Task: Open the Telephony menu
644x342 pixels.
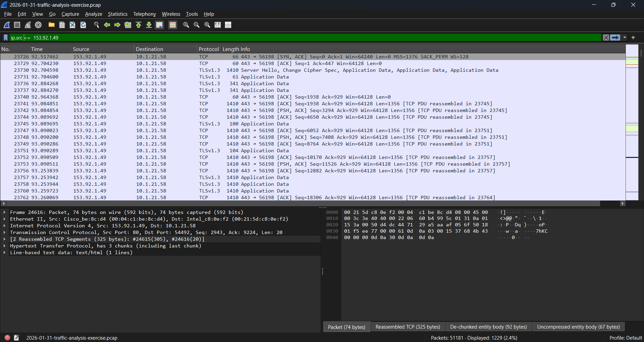Action: pos(144,14)
